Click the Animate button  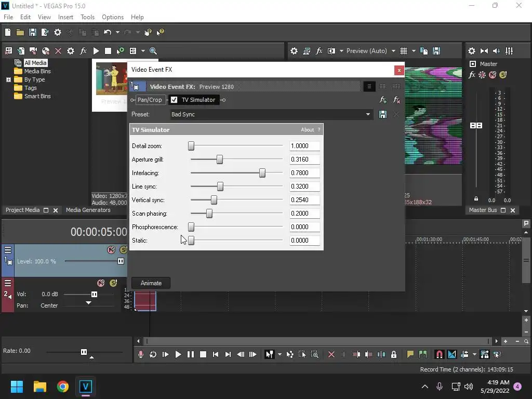151,283
